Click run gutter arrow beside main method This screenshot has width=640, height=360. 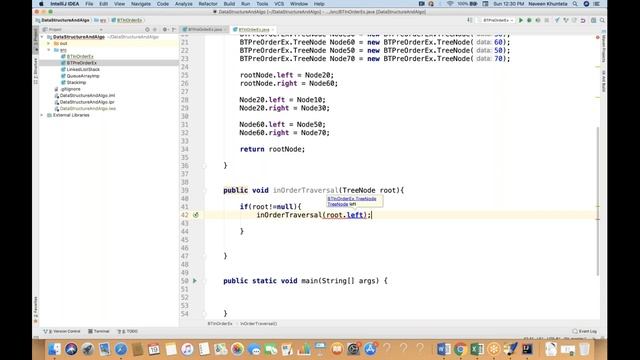point(195,280)
